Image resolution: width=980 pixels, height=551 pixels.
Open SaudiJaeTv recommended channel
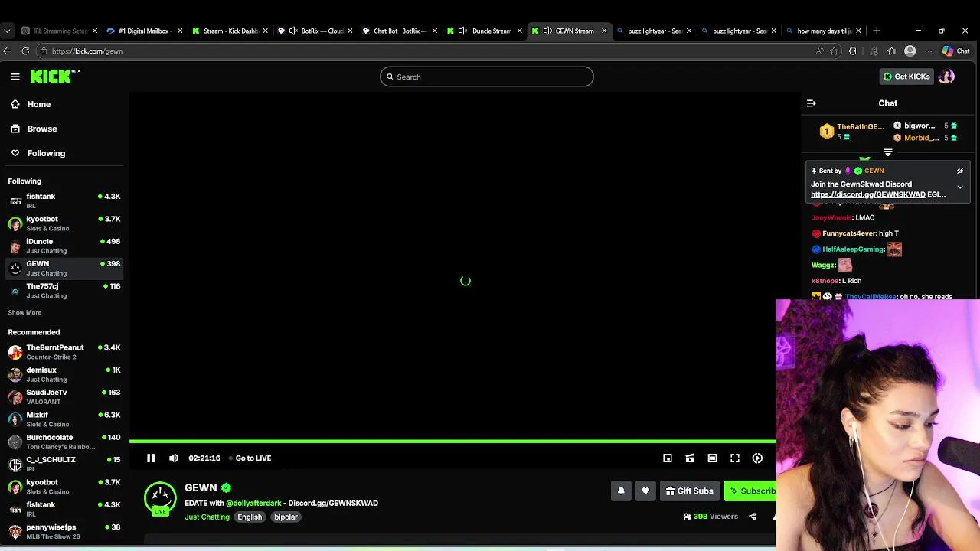point(64,396)
